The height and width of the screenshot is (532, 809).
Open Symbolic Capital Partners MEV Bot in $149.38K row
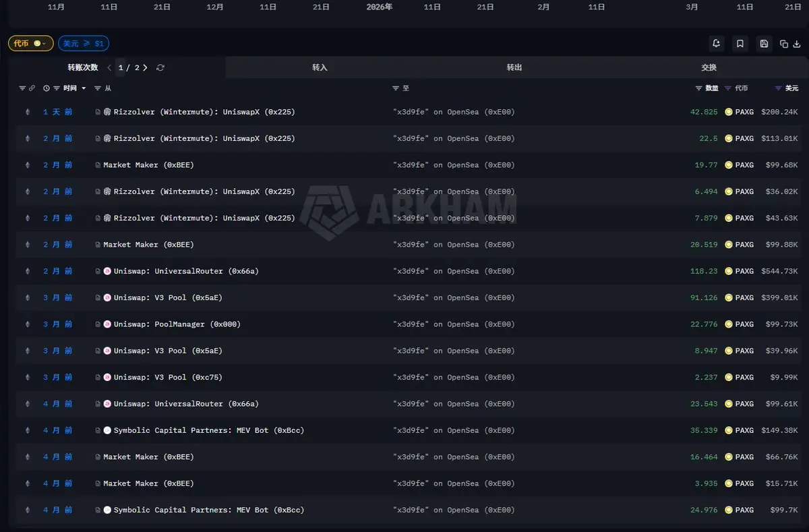pos(209,430)
